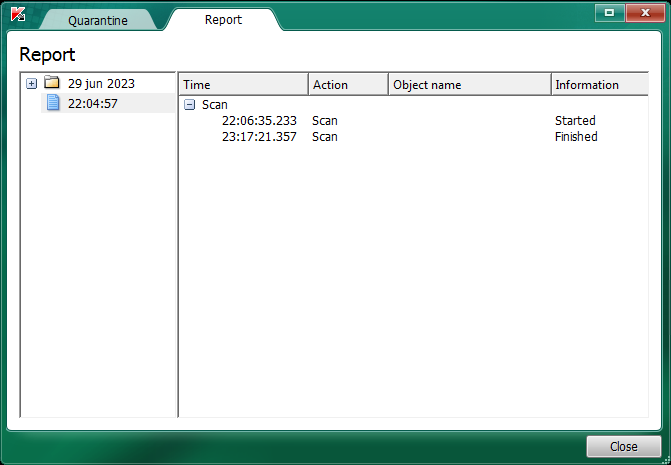
Task: Click the Finished status text
Action: (x=576, y=137)
